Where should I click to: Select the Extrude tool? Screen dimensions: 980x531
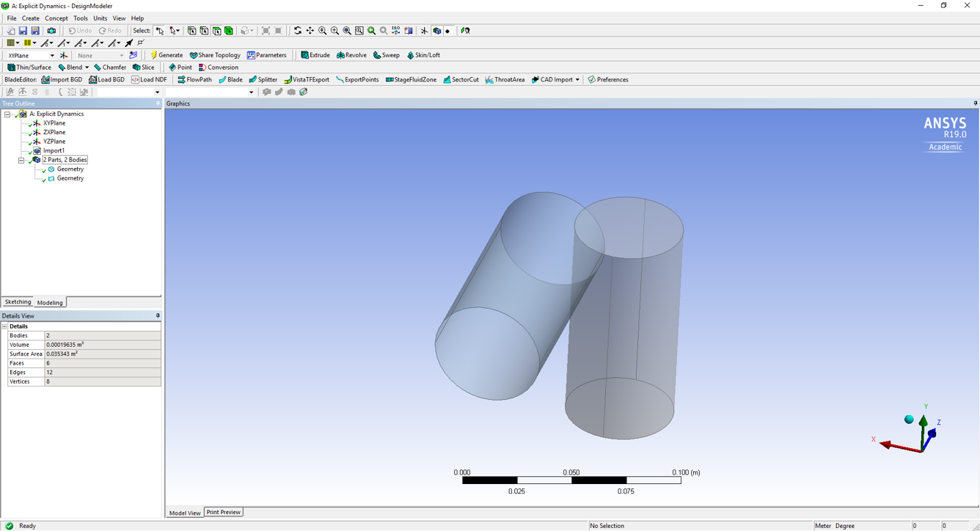click(315, 55)
